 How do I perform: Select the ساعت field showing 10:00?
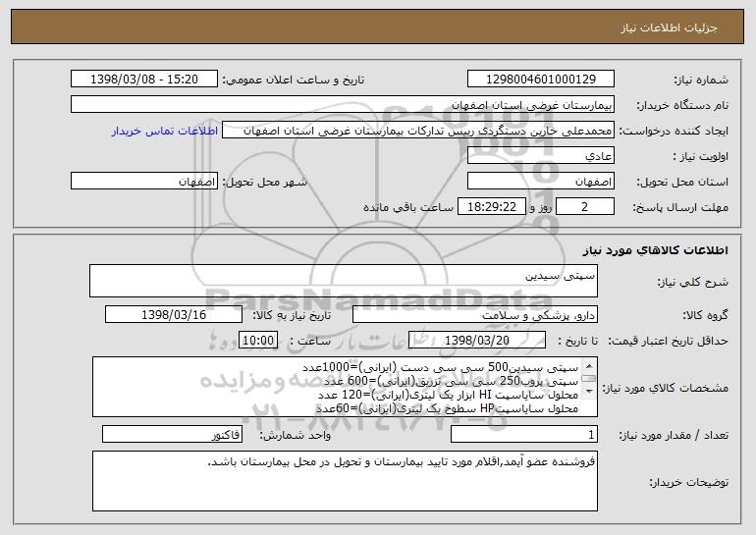click(258, 341)
